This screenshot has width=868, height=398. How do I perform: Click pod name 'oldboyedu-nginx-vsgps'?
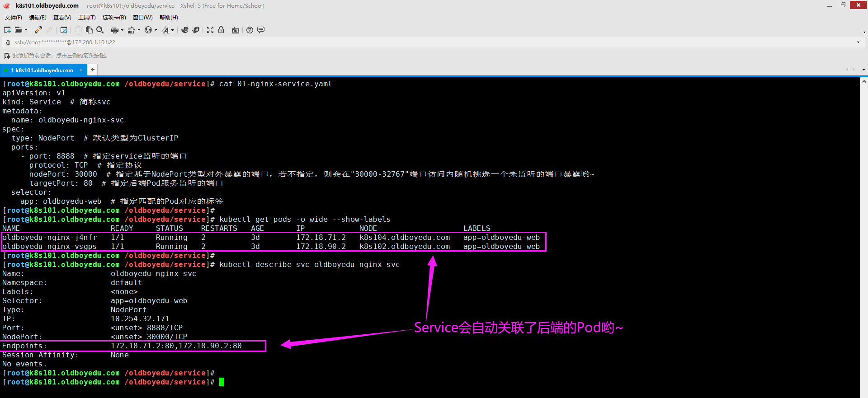49,247
